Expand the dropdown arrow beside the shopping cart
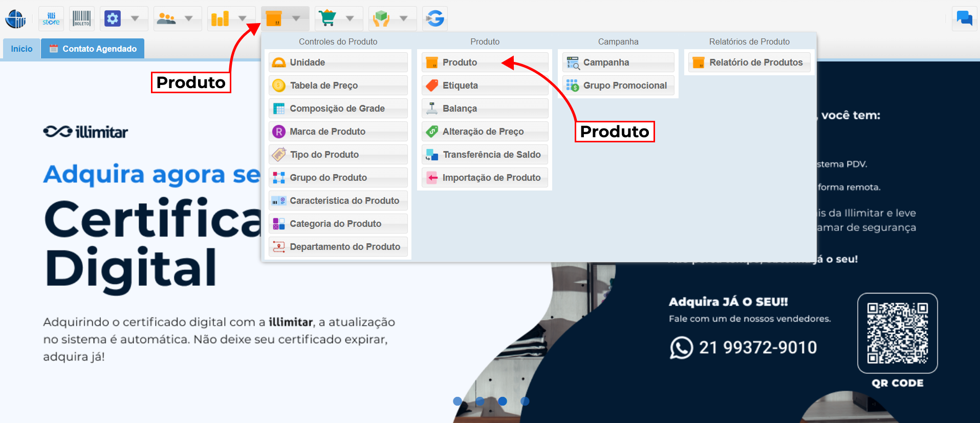This screenshot has height=423, width=980. (x=350, y=19)
